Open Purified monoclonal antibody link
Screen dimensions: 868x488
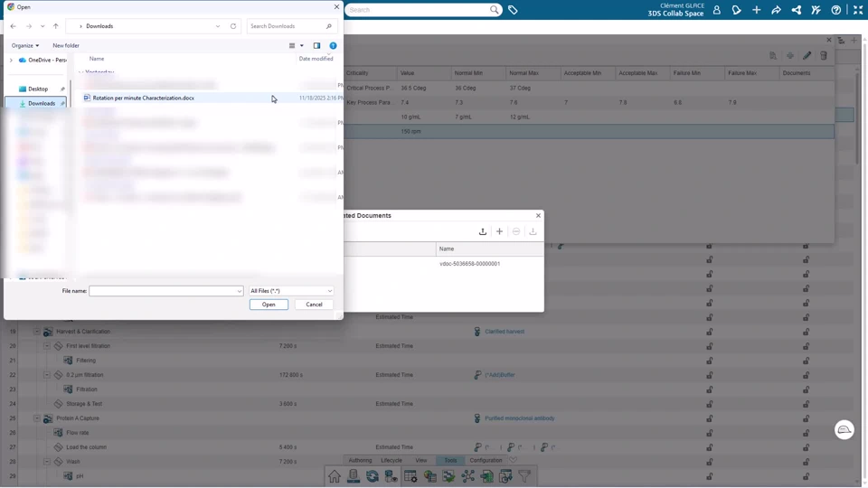(519, 418)
